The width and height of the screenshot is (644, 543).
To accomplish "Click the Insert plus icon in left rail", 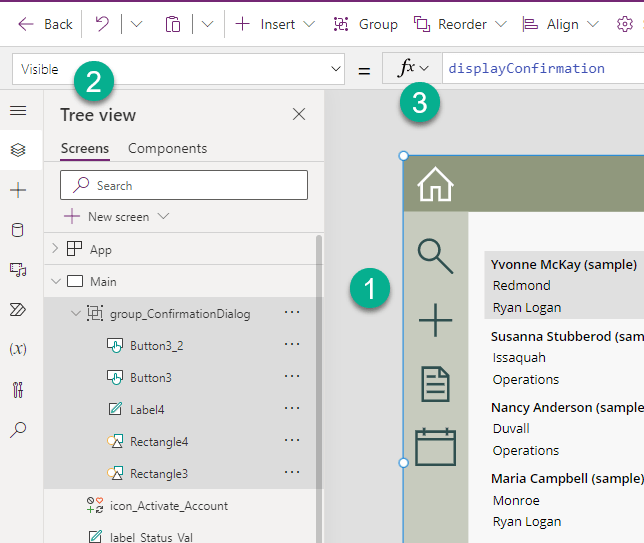I will [x=18, y=190].
